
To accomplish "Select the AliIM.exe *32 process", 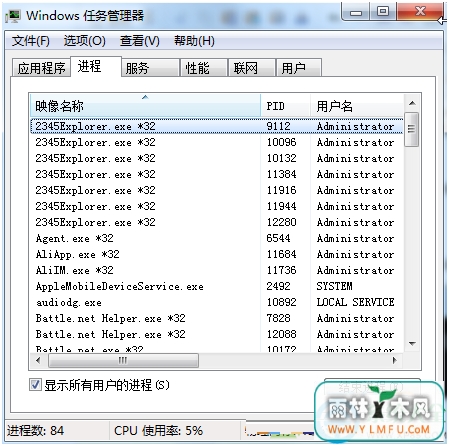I will (217, 270).
